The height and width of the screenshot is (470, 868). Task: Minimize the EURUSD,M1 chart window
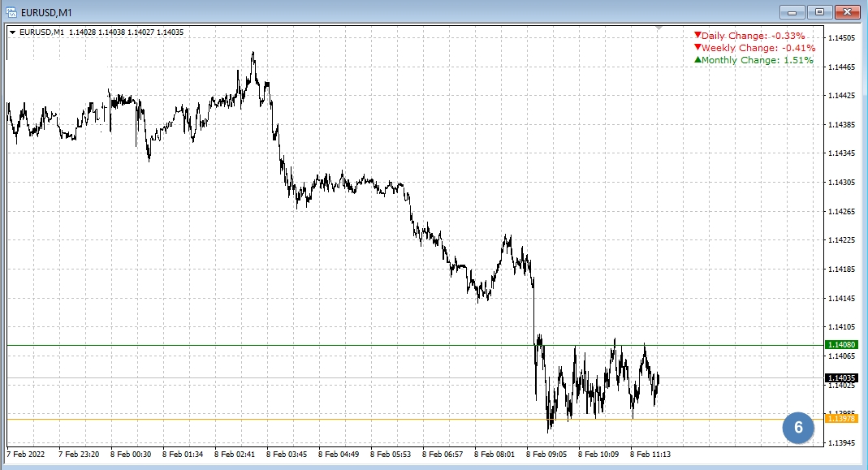pyautogui.click(x=792, y=11)
